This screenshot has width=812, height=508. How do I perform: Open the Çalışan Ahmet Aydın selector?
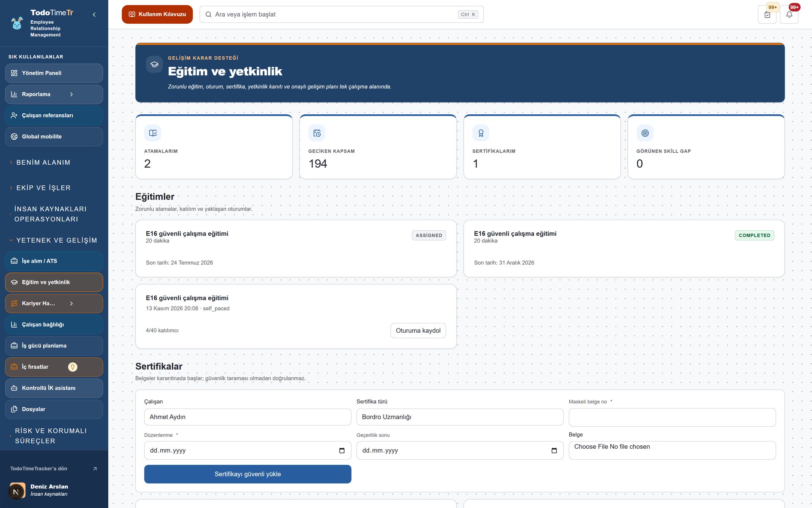click(247, 417)
